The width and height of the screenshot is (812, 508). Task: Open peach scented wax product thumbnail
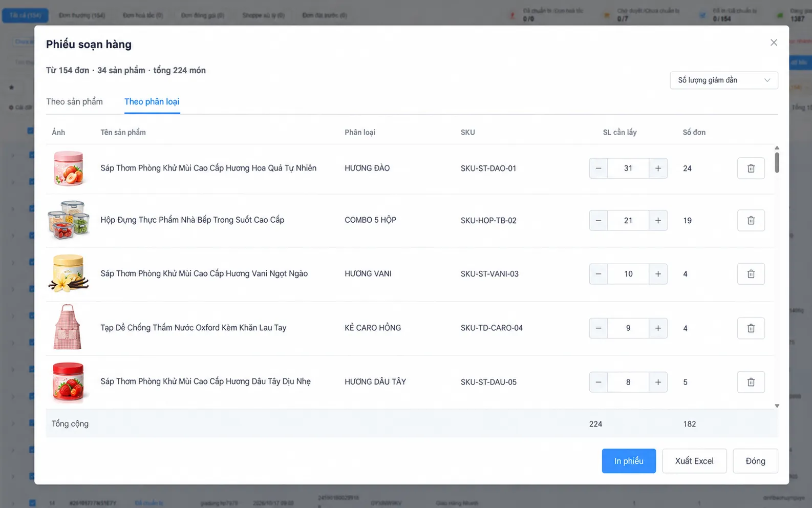point(68,168)
